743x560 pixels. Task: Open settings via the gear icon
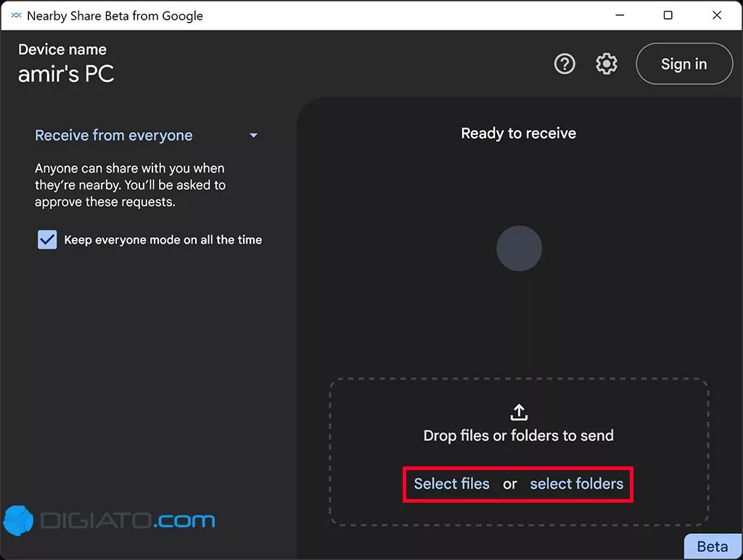pos(606,64)
